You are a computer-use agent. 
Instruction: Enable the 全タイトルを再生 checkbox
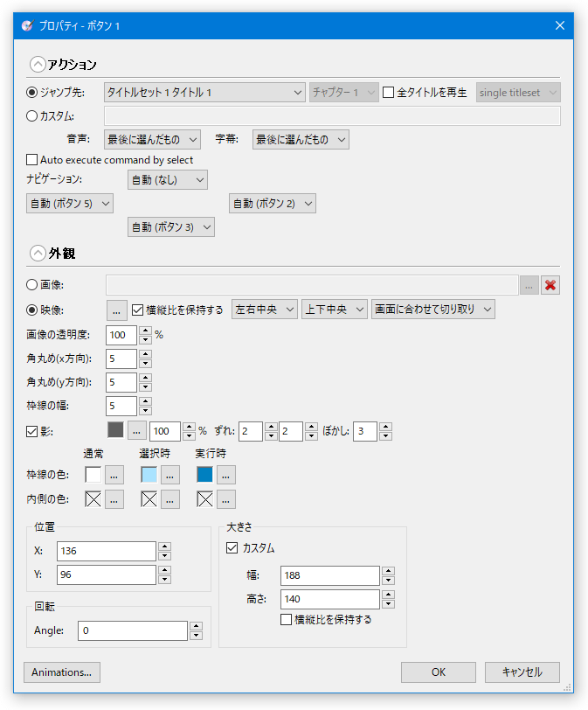(x=388, y=93)
